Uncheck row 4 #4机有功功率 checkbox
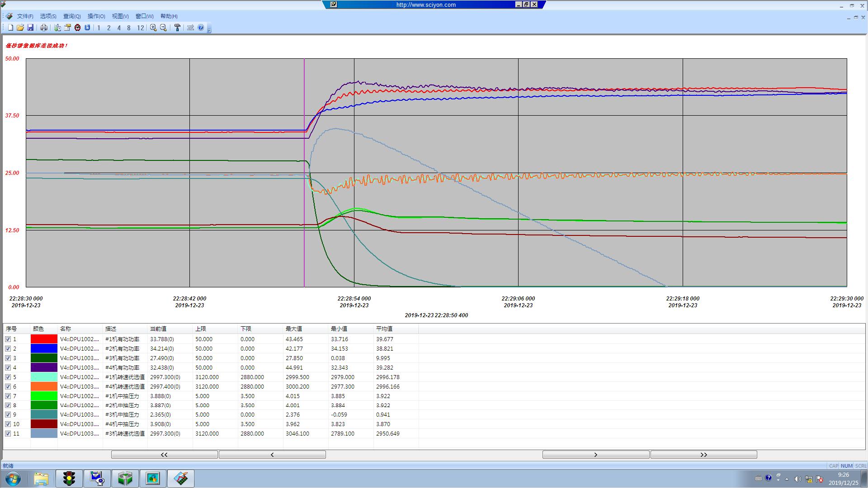 coord(8,367)
